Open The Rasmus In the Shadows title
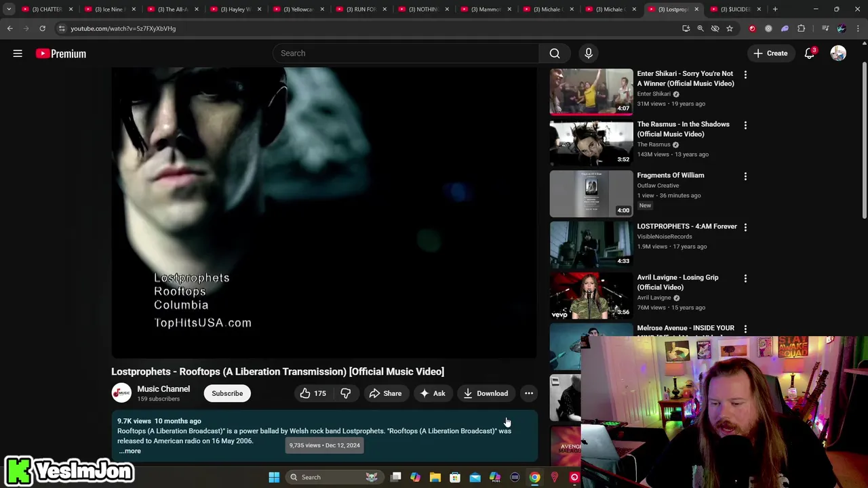Image resolution: width=868 pixels, height=488 pixels. coord(683,129)
